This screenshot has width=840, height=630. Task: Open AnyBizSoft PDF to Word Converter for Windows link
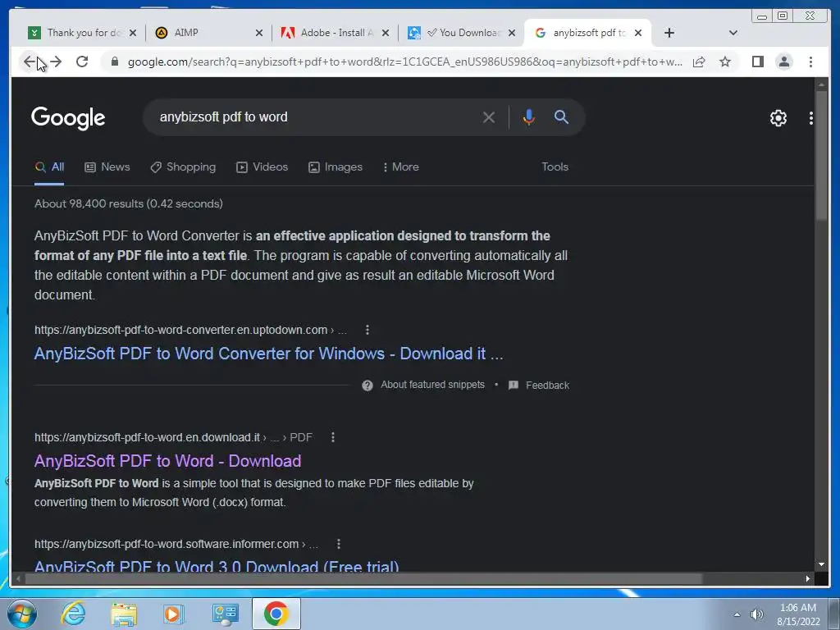click(268, 354)
